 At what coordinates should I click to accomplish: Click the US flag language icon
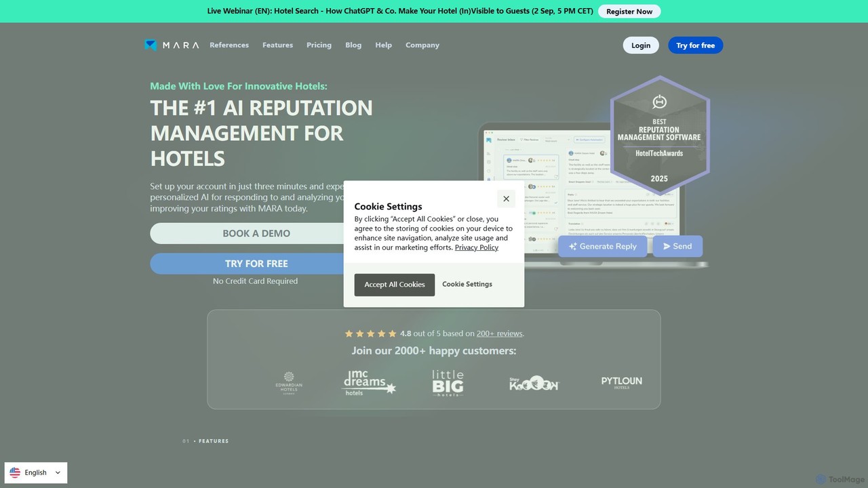(x=15, y=472)
